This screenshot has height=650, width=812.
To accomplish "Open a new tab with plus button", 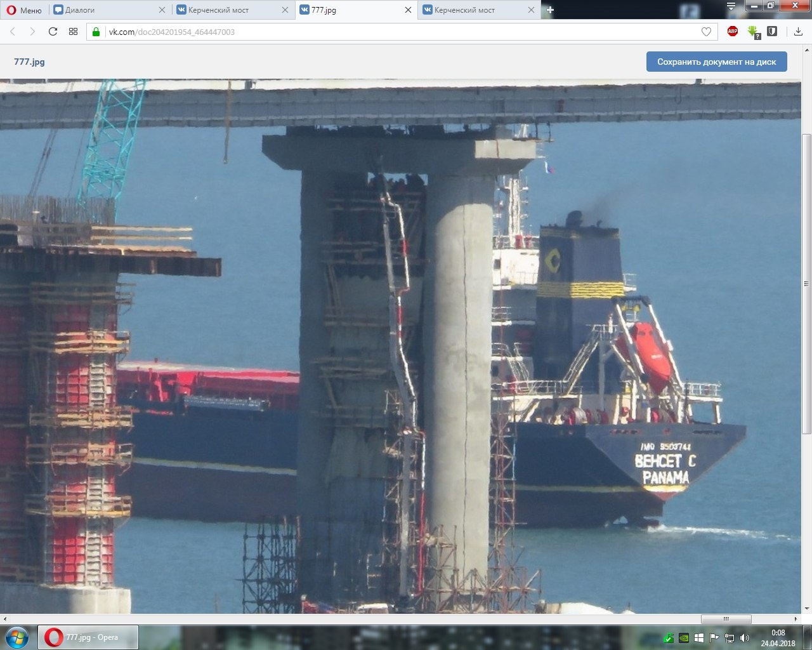I will (550, 10).
